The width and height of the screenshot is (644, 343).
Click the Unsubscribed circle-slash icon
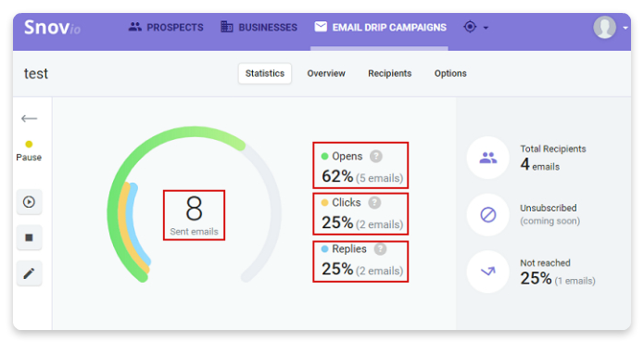(488, 214)
